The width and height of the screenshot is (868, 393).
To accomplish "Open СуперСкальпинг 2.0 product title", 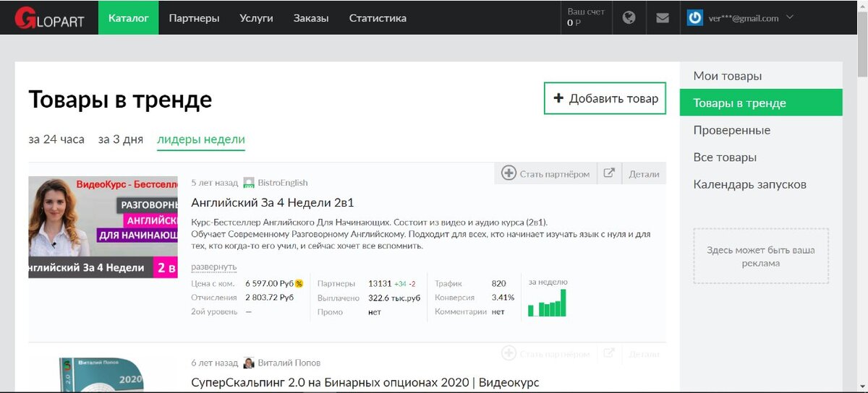I will point(365,382).
